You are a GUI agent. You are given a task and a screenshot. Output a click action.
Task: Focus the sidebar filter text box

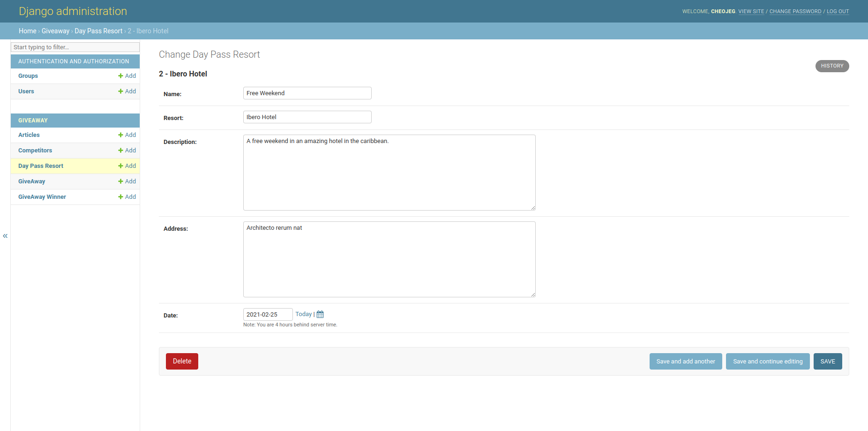point(75,47)
